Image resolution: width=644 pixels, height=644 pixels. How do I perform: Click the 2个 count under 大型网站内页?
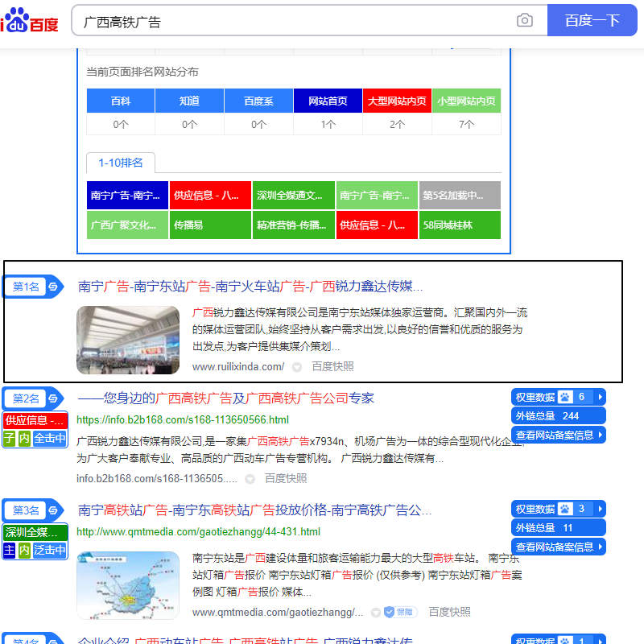397,124
